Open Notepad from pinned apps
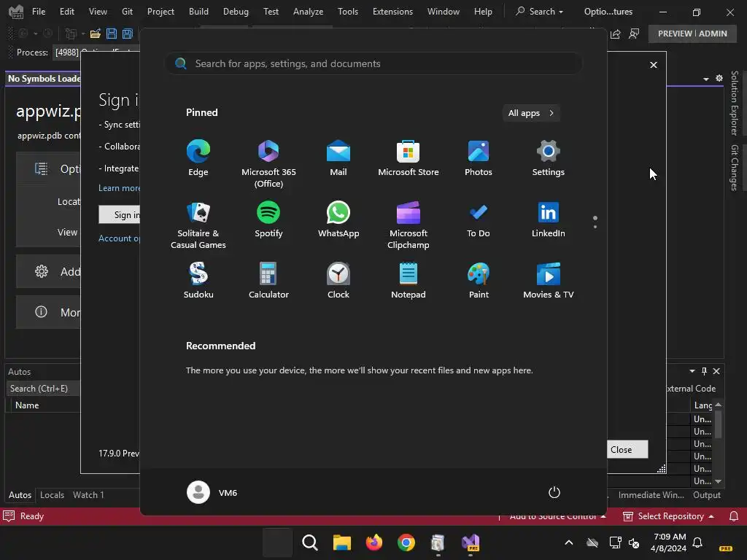The height and width of the screenshot is (560, 747). pos(409,281)
